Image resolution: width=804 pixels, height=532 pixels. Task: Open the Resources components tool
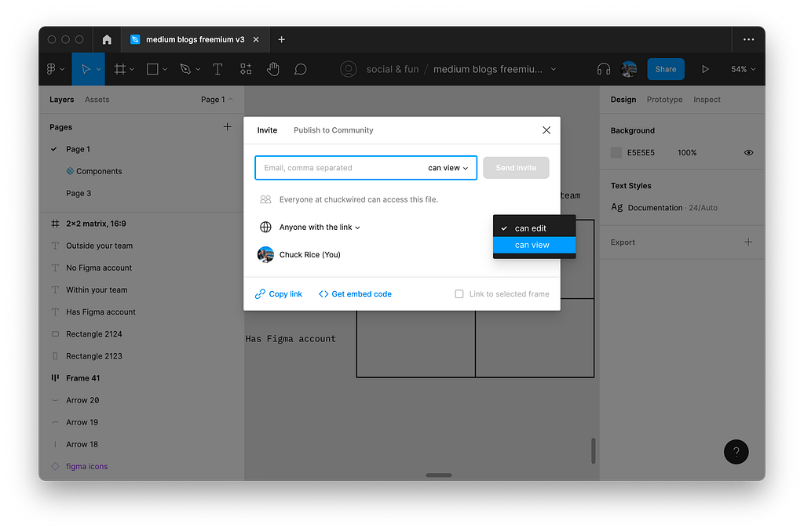(246, 69)
